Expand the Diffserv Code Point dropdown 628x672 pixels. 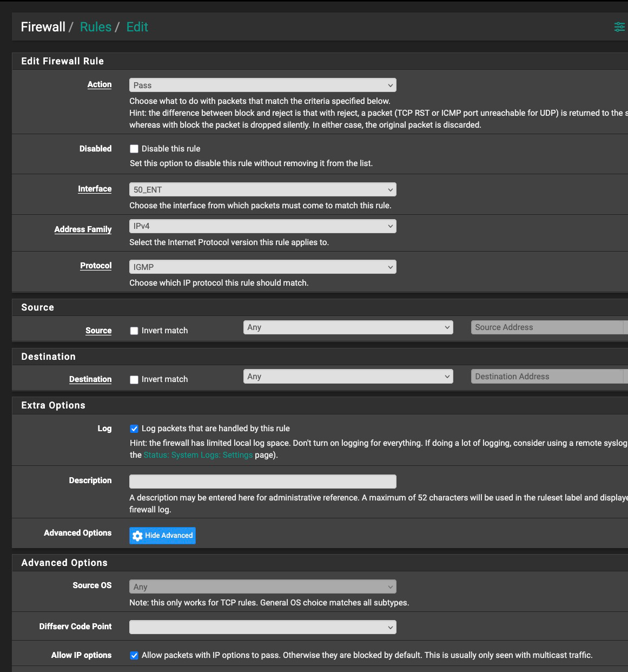tap(262, 627)
